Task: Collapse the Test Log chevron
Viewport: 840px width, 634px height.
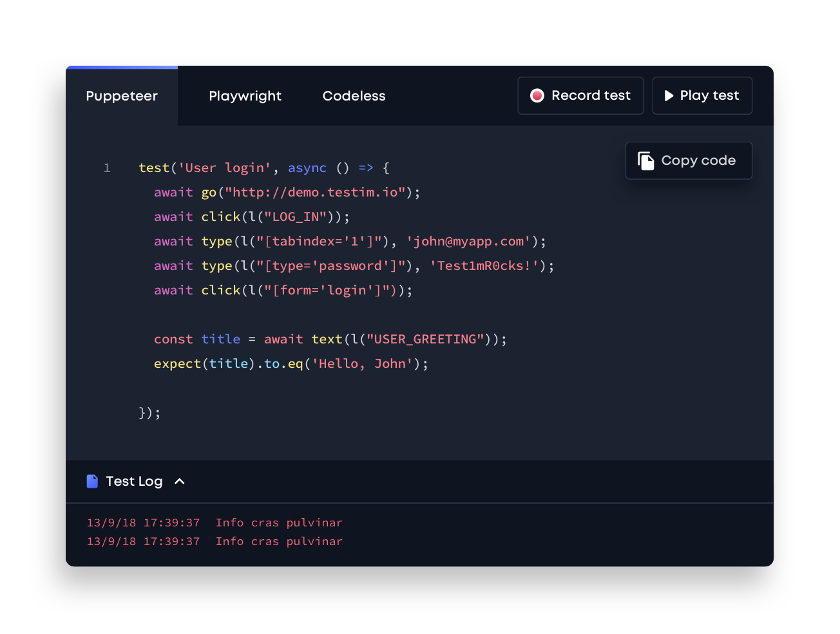Action: pyautogui.click(x=180, y=481)
